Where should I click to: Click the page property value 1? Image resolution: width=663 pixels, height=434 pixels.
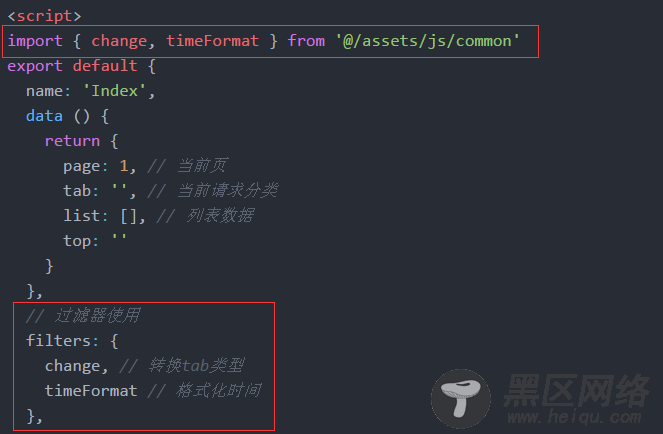click(123, 166)
